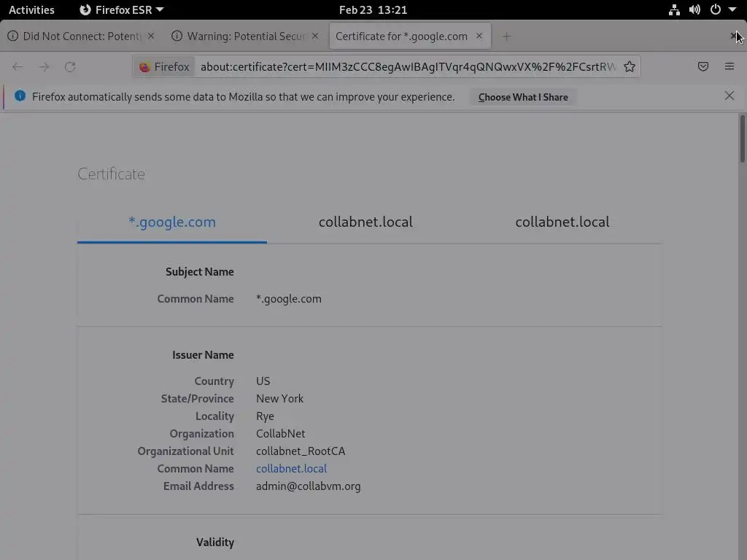Image resolution: width=747 pixels, height=560 pixels.
Task: Click the admin@collabvm.org email value
Action: coord(309,486)
